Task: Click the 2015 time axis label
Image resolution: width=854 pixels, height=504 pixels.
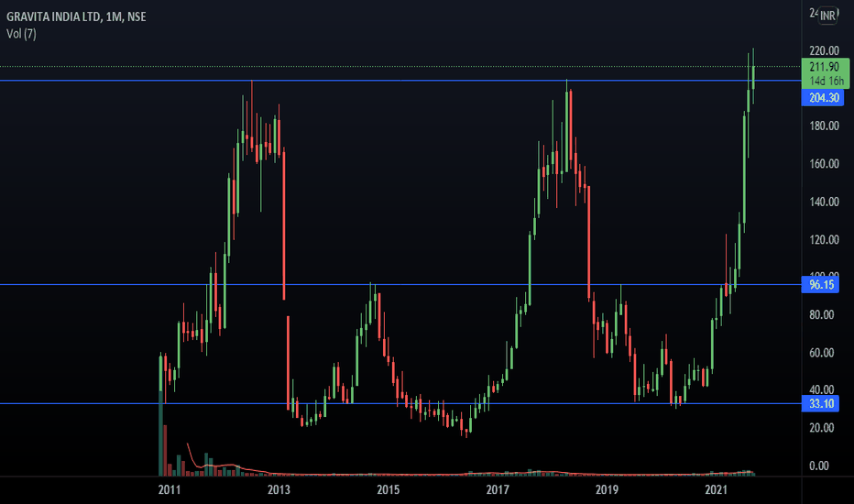Action: point(389,490)
